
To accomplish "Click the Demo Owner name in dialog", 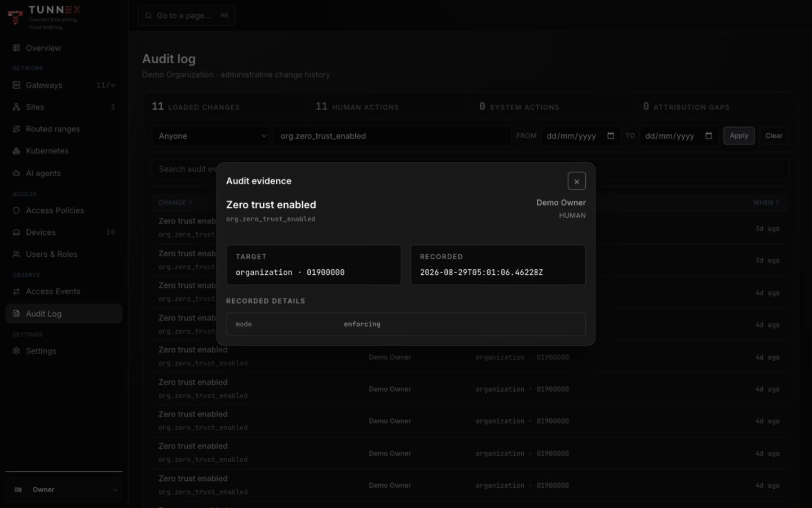I will tap(561, 203).
